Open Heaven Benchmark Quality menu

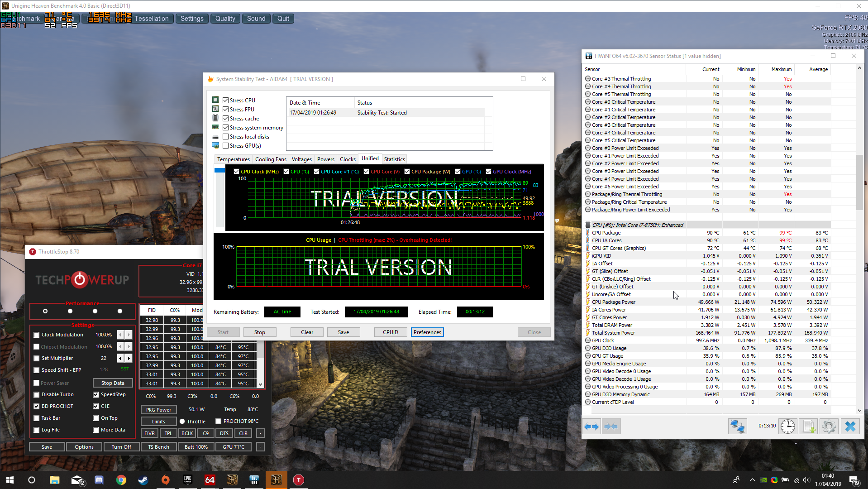[225, 19]
